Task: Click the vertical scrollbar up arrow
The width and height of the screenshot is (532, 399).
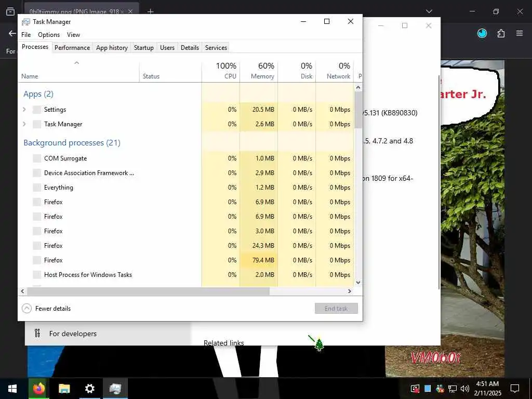Action: 358,87
